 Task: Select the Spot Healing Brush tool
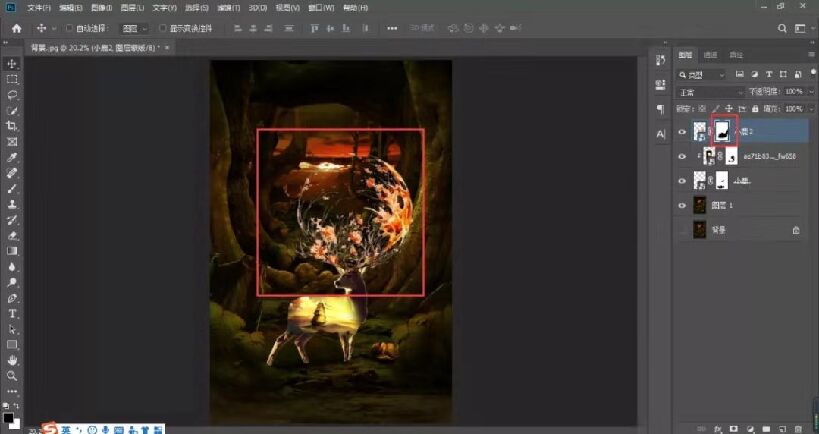coord(12,173)
